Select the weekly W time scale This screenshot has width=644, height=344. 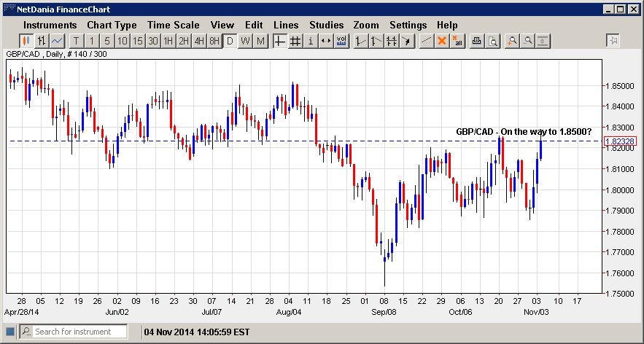pos(245,41)
